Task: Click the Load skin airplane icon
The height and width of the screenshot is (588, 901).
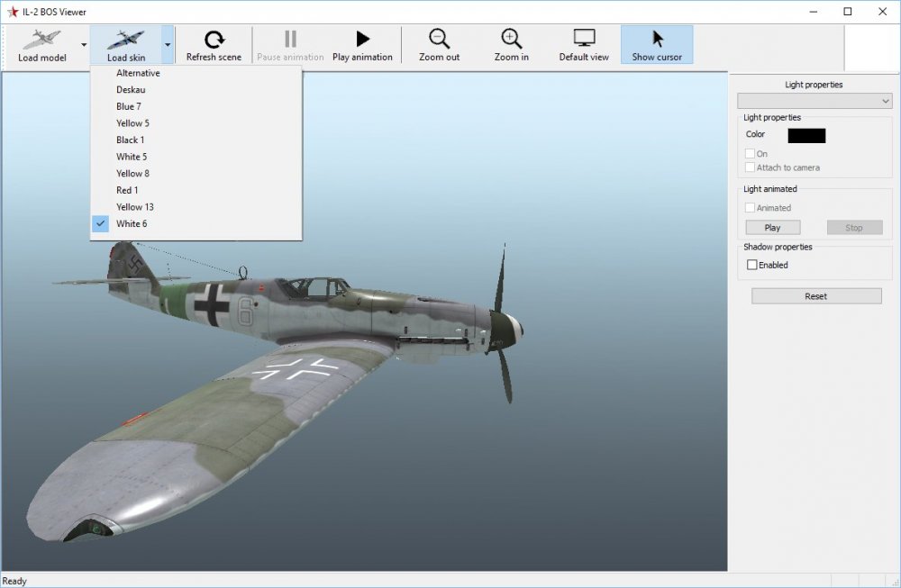Action: click(125, 40)
